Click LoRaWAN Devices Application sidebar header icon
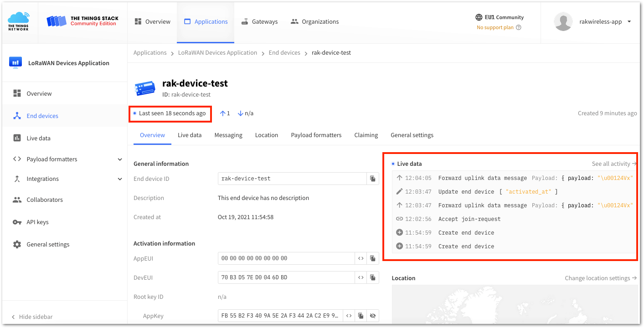Screen dimensions: 644x328 [15, 62]
